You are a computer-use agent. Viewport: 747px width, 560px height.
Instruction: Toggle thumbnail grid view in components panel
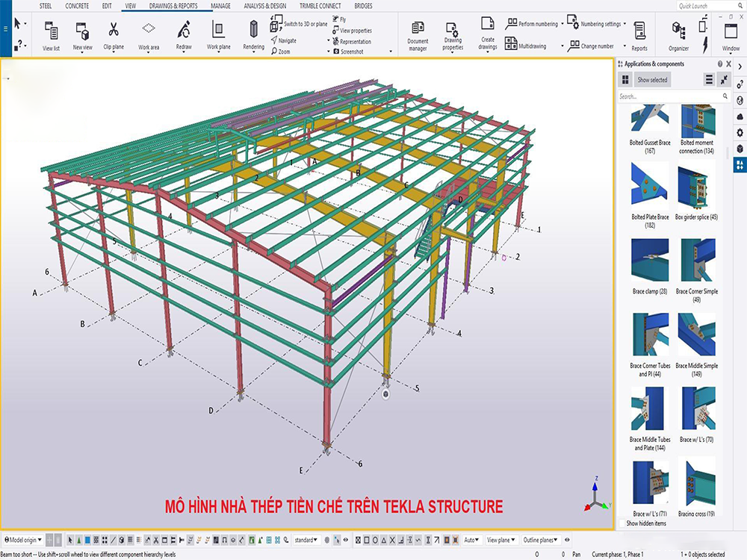[x=625, y=80]
